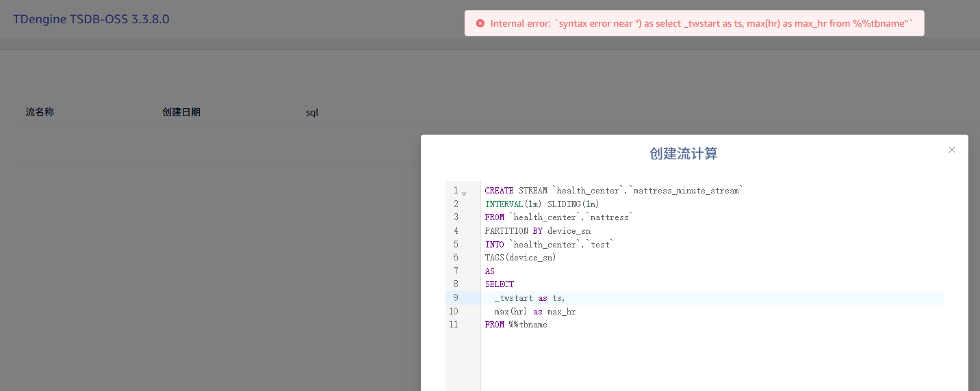Place cursor on the CREATE STREAM line

tap(613, 191)
